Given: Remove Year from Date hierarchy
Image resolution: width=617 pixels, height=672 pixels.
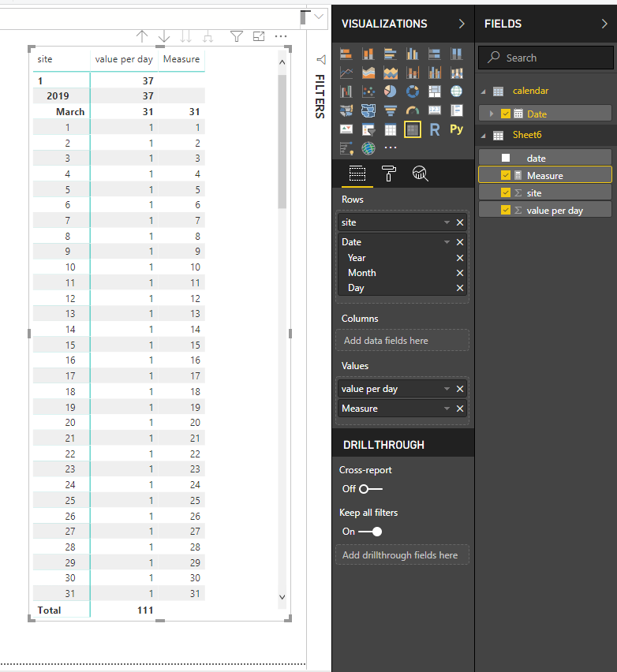Looking at the screenshot, I should click(x=460, y=258).
